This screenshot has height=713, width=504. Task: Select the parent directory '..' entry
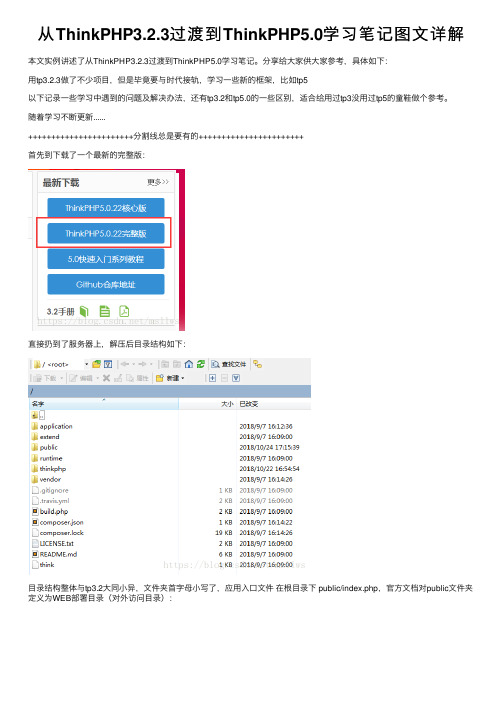pos(38,415)
